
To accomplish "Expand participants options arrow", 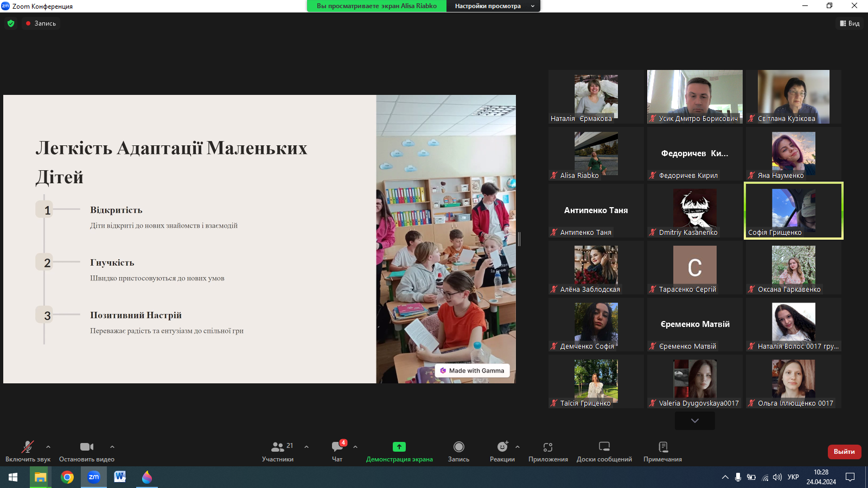I will pos(307,447).
